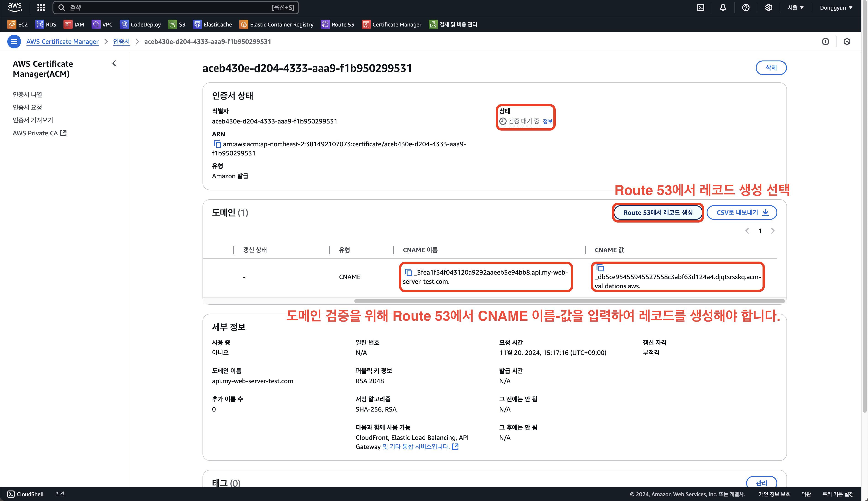The height and width of the screenshot is (501, 868).
Task: Open settings gear in top bar
Action: [x=768, y=8]
